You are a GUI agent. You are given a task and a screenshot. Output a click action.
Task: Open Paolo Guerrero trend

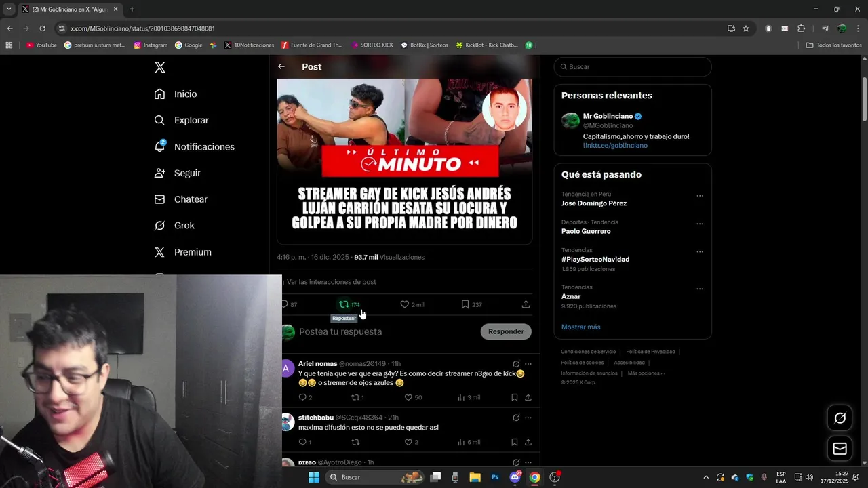click(x=586, y=231)
